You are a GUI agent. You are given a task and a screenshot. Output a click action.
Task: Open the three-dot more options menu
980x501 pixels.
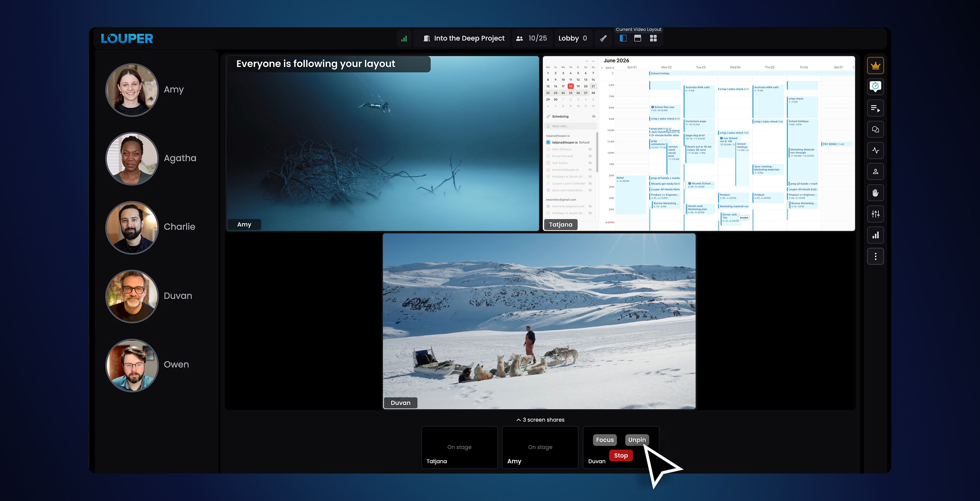coord(875,257)
